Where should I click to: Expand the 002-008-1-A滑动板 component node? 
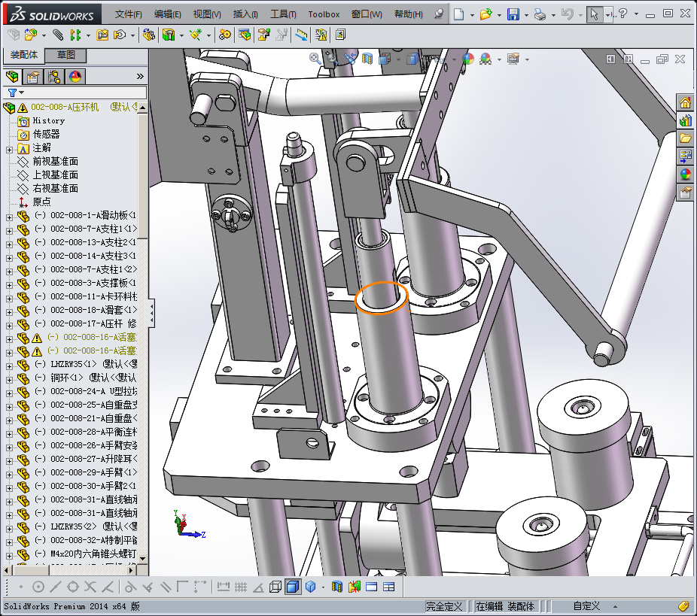pyautogui.click(x=9, y=216)
